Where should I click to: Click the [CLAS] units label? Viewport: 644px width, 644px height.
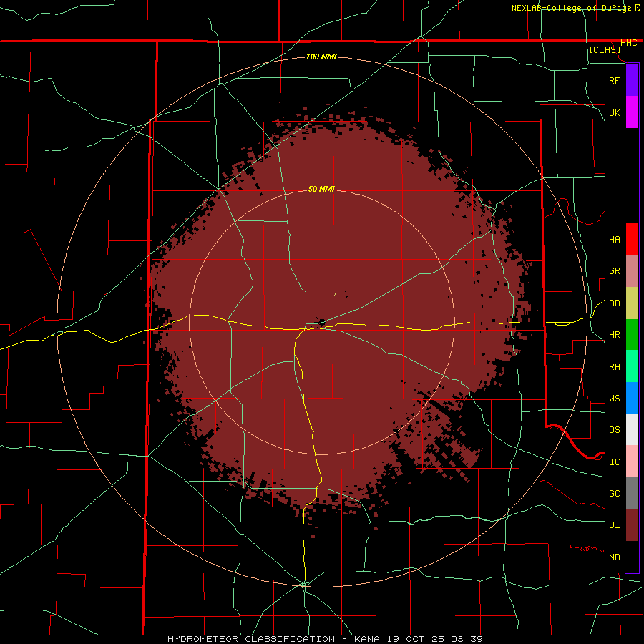[605, 49]
